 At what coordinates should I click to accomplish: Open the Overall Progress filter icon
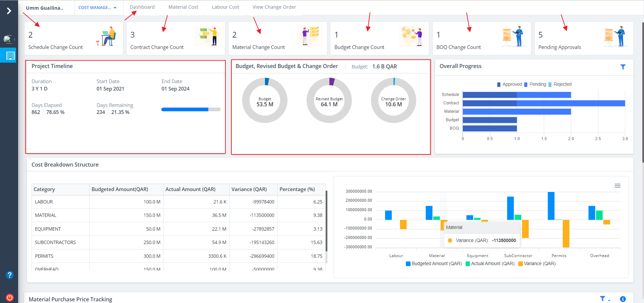coord(623,67)
